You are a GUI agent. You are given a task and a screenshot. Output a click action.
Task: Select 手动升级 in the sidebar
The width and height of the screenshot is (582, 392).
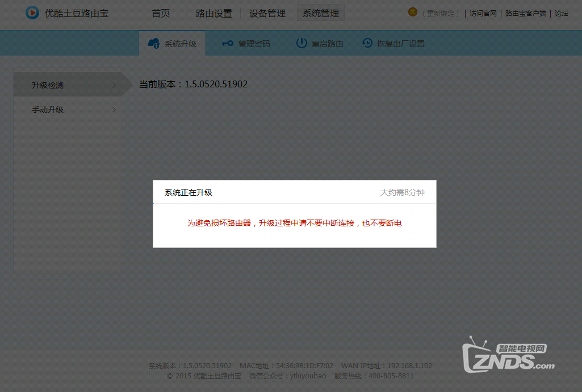pos(68,109)
